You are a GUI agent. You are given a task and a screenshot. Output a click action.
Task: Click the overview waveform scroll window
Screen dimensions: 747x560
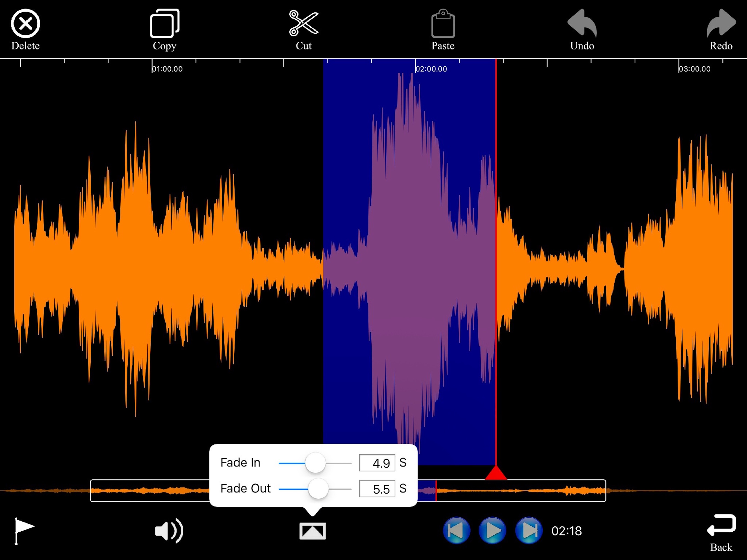pyautogui.click(x=348, y=491)
